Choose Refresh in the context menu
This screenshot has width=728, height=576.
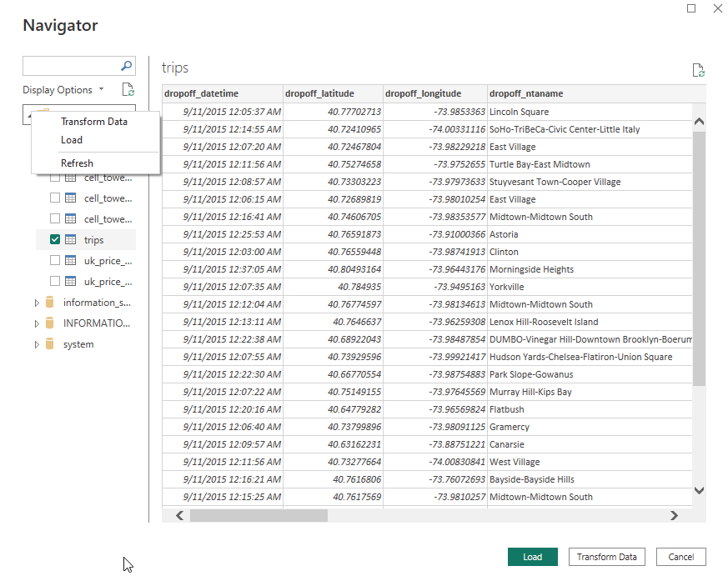(77, 163)
